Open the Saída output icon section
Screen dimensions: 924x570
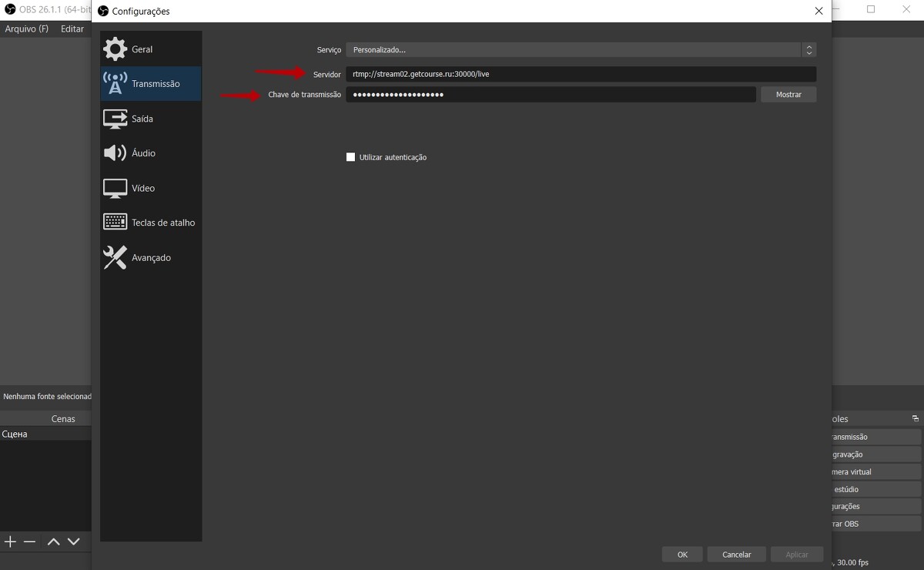pos(115,119)
